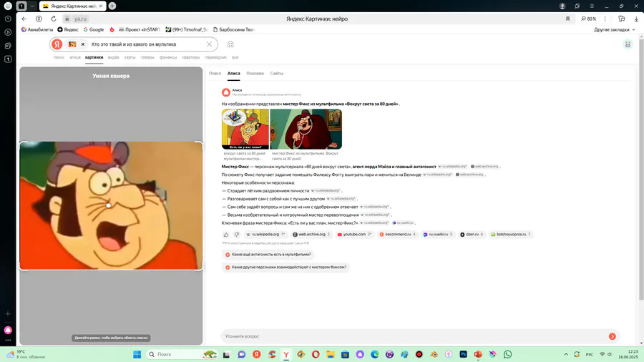Open the Авиабилеты bookmark
This screenshot has height=362, width=644.
[37, 29]
